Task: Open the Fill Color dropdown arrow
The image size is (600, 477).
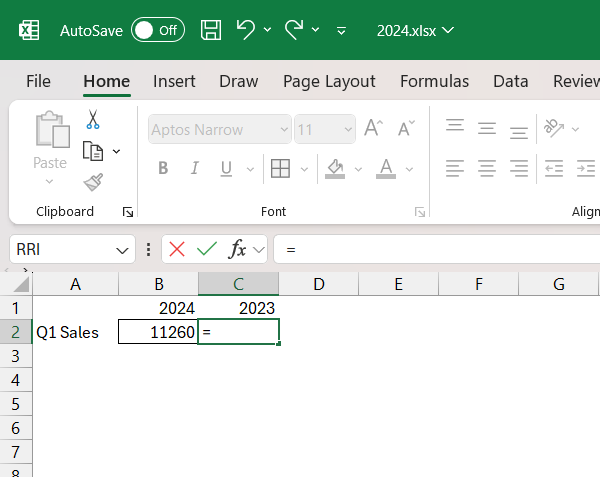Action: [358, 169]
